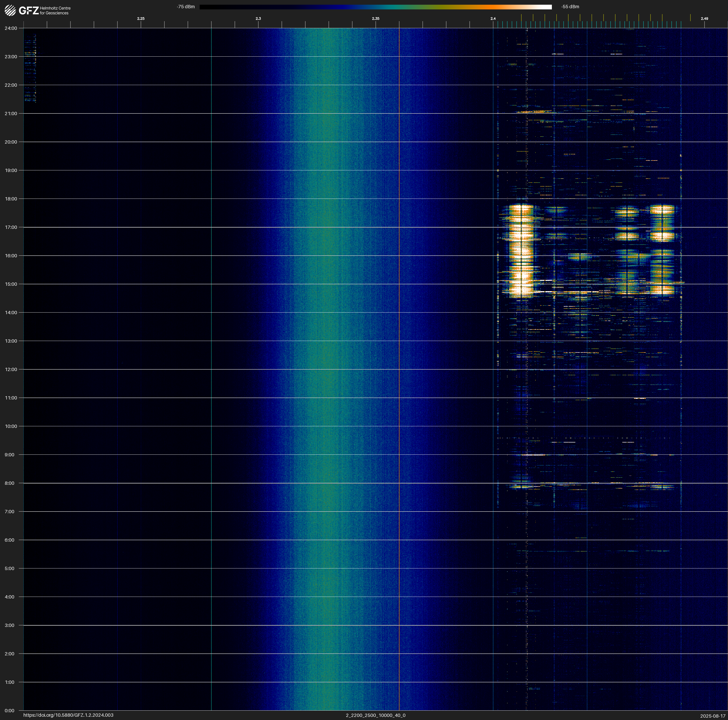This screenshot has height=720, width=728.
Task: Open the doi.org GFZ dataset link
Action: tap(68, 715)
